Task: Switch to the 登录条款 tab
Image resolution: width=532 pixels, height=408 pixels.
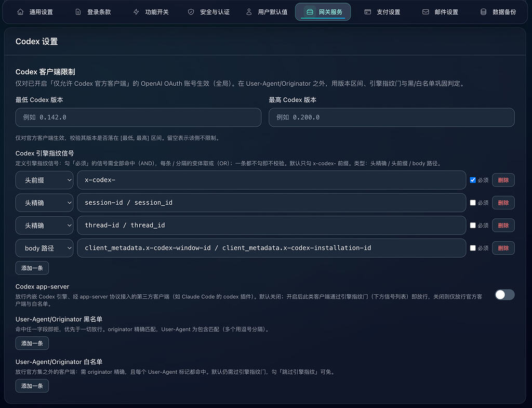Action: click(92, 12)
